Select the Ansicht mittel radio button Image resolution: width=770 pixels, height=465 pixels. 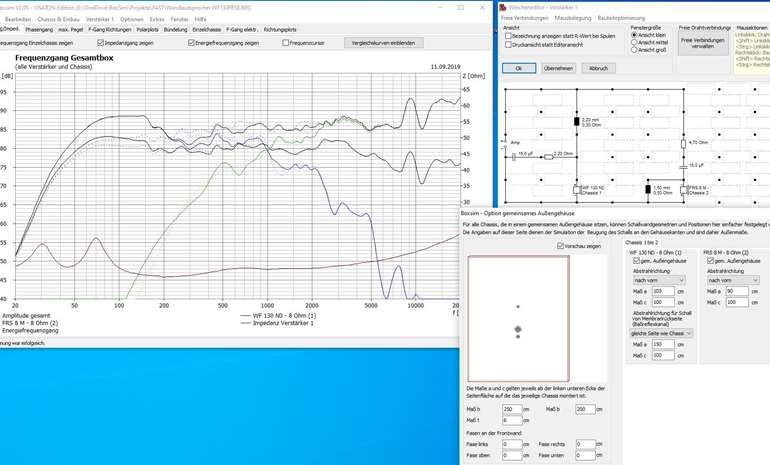[635, 43]
